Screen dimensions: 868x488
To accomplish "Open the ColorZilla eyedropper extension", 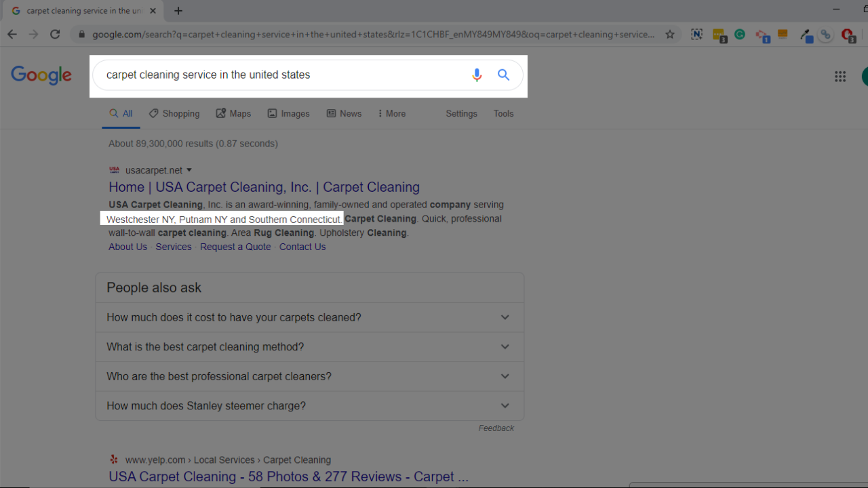I will [806, 35].
